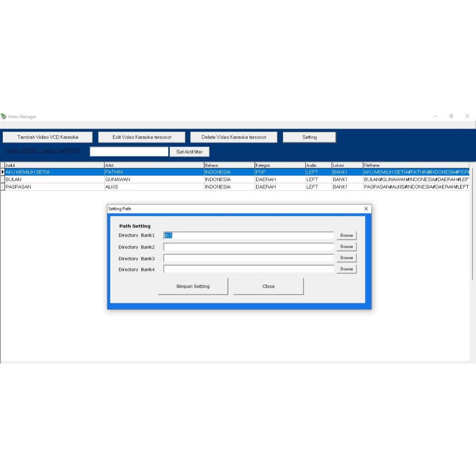Browse for Directory Bank1 folder
The height and width of the screenshot is (476, 476).
click(x=346, y=235)
